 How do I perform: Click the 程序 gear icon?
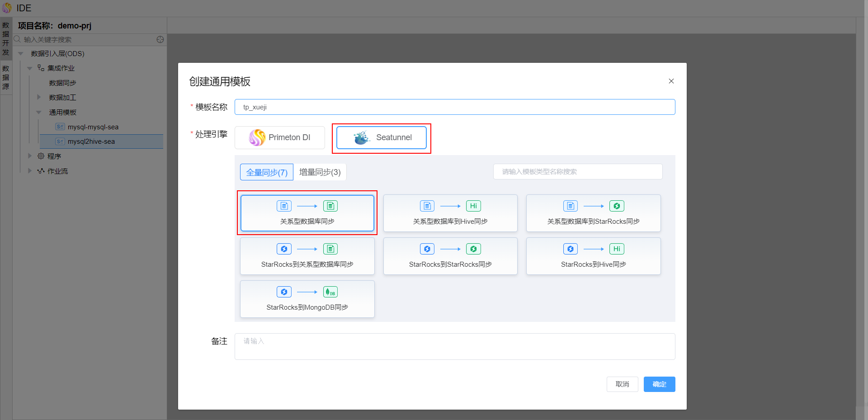[41, 156]
